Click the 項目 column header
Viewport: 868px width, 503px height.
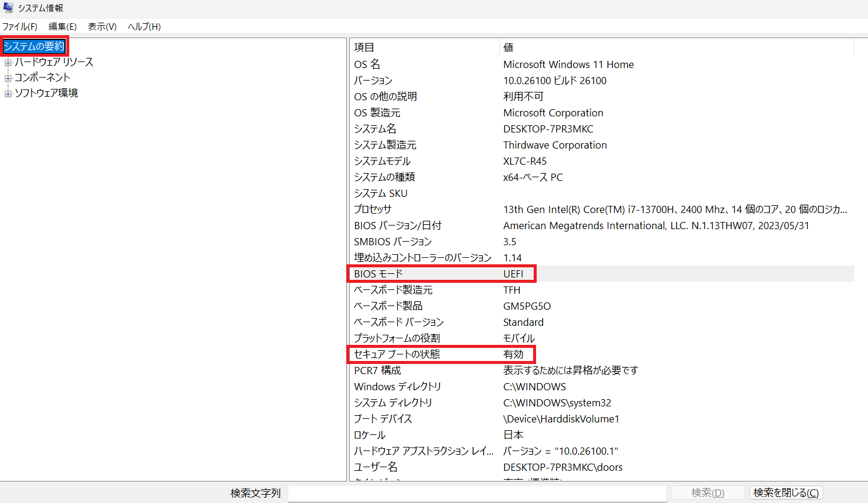click(x=364, y=48)
